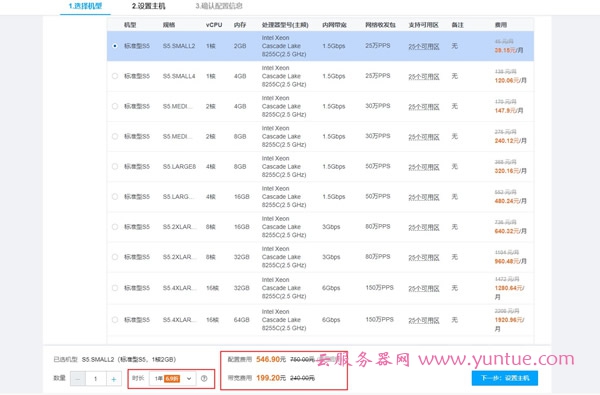Choose the 2核 4GB S5.MEDI radio button

coord(115,106)
